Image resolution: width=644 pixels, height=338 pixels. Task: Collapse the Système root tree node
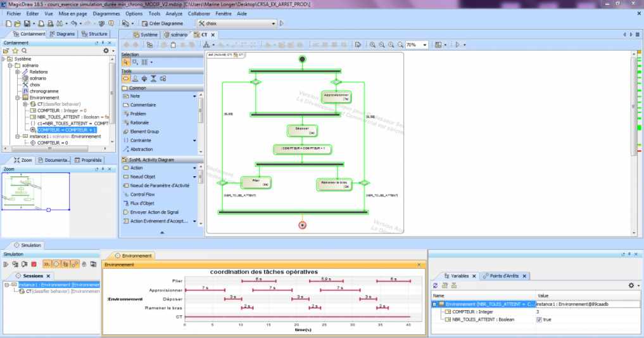[x=4, y=59]
